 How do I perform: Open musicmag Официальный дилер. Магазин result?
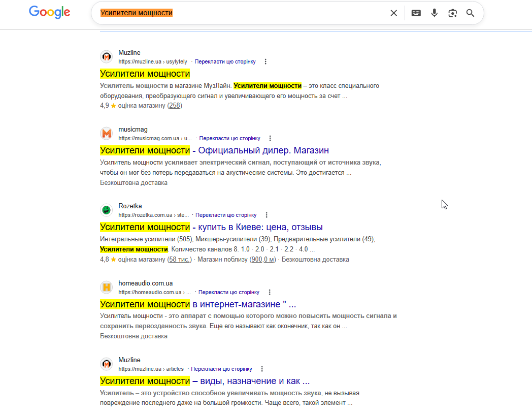pyautogui.click(x=214, y=150)
